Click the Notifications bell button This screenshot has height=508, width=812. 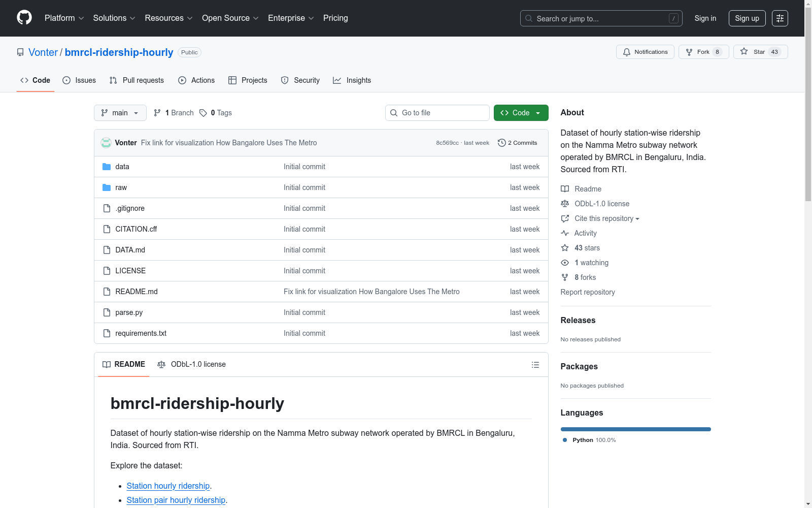[x=645, y=52]
